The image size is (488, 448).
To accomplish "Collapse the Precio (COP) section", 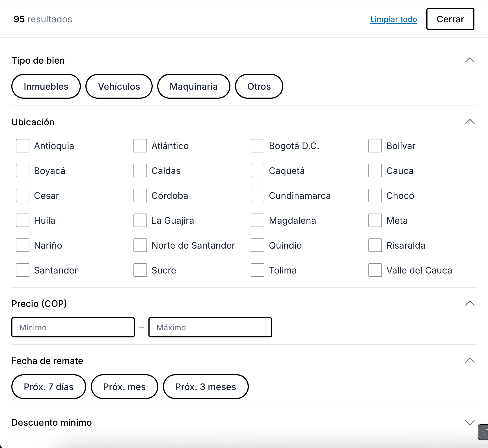I will [470, 303].
